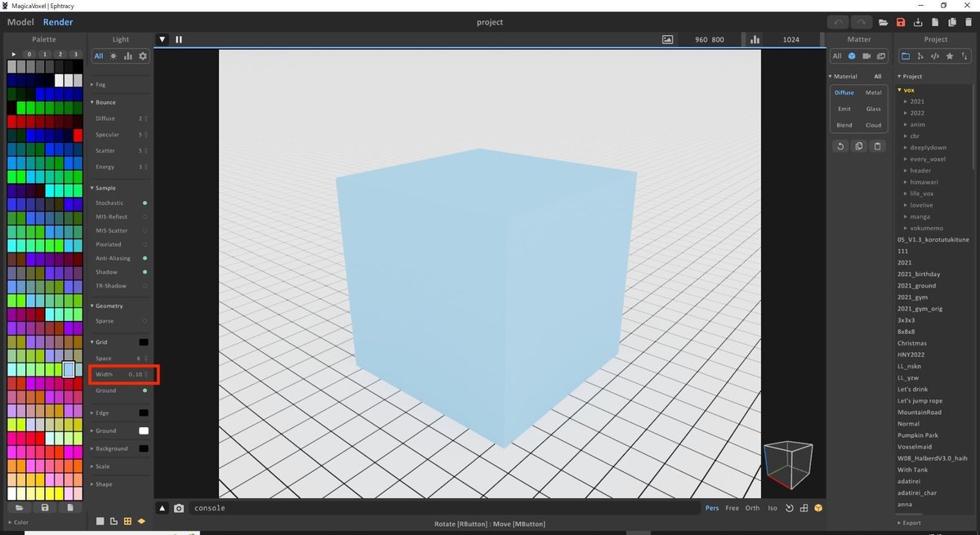Save the project with red floppy icon
Screen dimensions: 980x535
click(901, 22)
